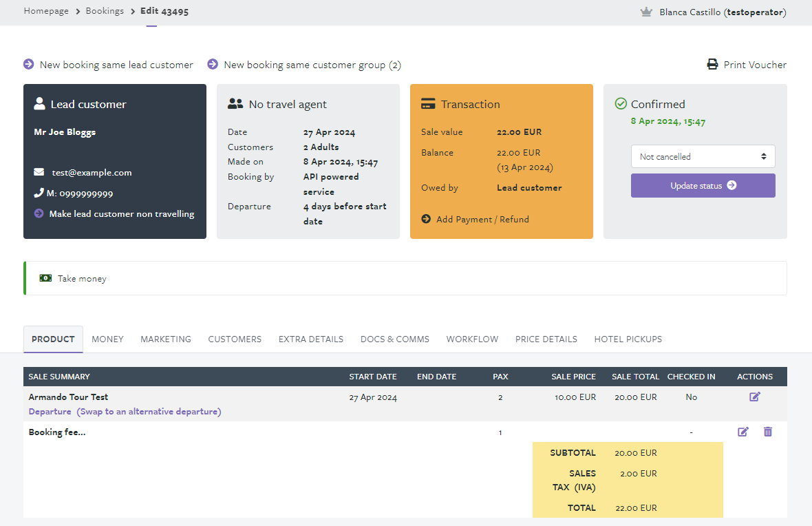Viewport: 812px width, 526px height.
Task: Click the arrow icon for new booking same customer group
Action: tap(213, 64)
